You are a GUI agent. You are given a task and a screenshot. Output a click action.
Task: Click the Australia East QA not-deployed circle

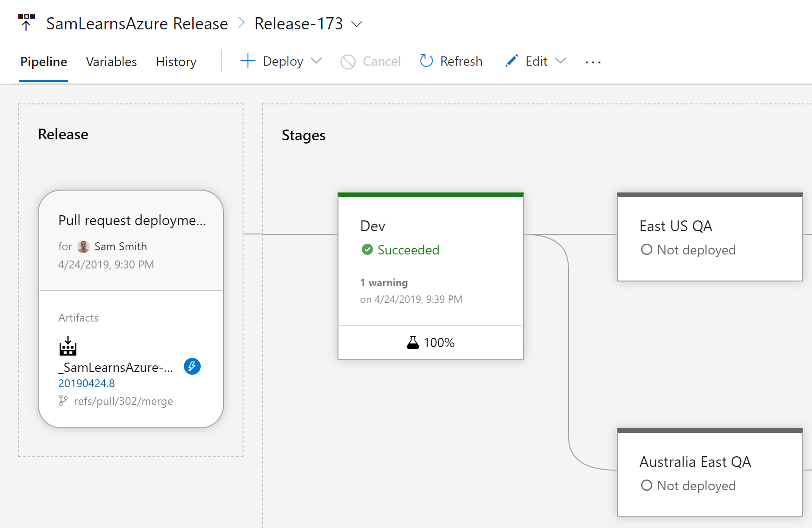(x=646, y=486)
